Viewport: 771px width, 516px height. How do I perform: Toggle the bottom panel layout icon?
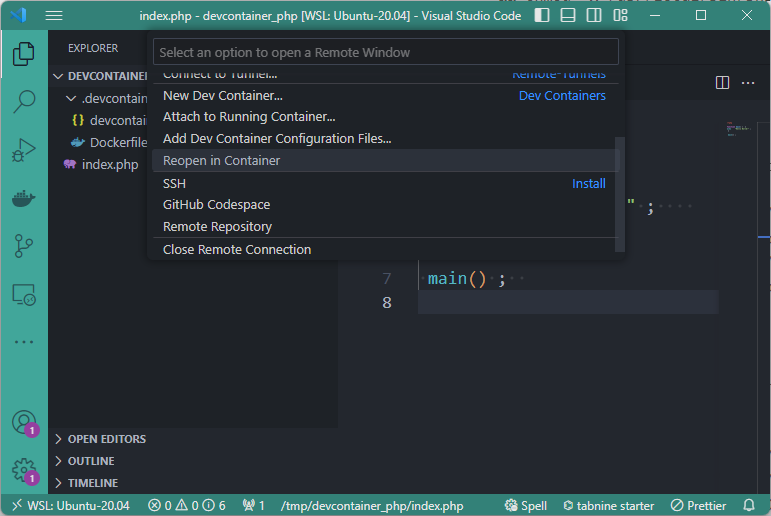(568, 16)
